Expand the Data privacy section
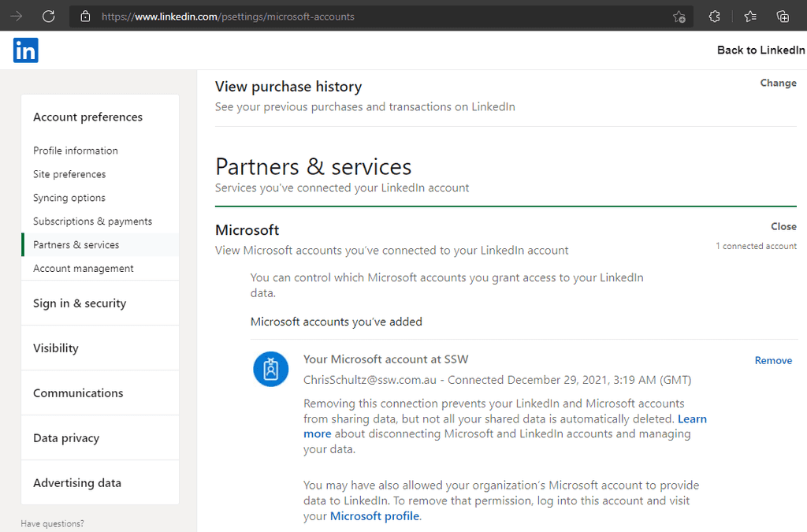The image size is (807, 532). 66,438
